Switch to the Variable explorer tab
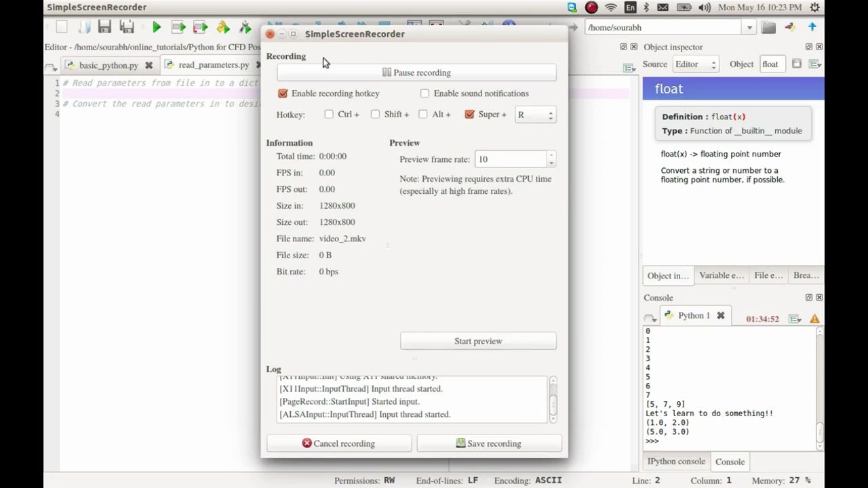The image size is (868, 488). [x=722, y=275]
